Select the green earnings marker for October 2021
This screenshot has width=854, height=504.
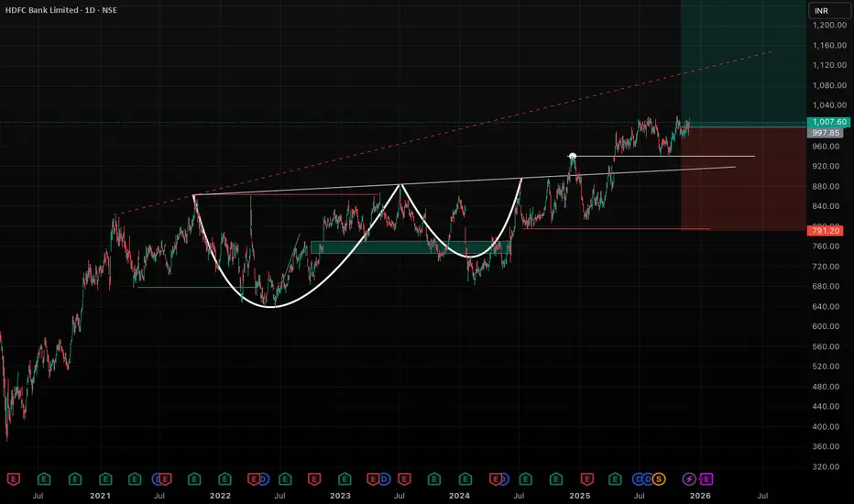pyautogui.click(x=194, y=479)
